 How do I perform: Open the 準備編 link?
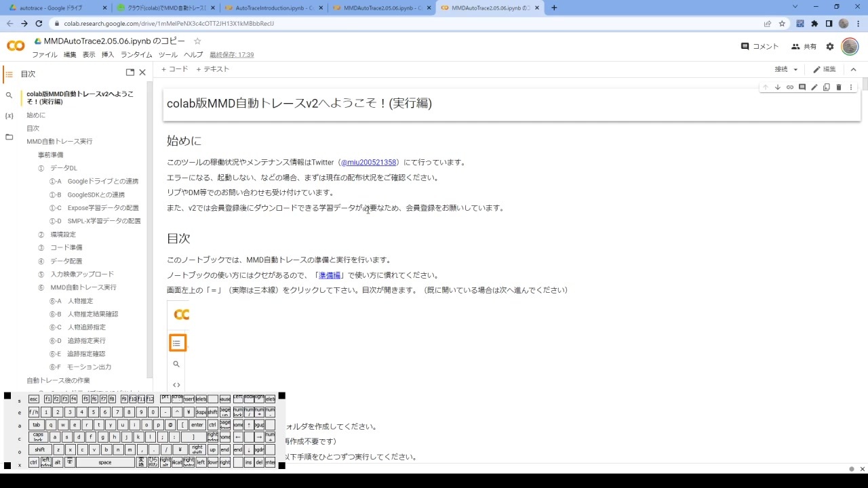[x=330, y=275]
